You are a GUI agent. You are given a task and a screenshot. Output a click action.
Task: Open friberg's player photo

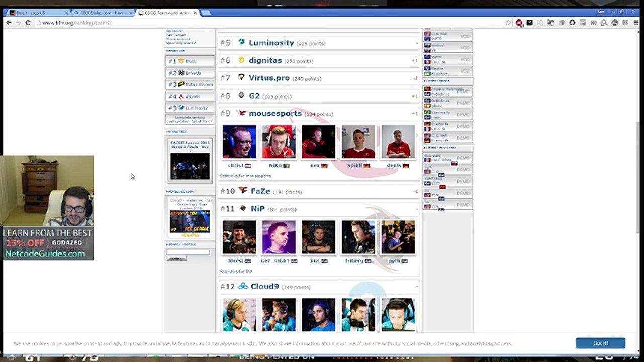point(358,237)
